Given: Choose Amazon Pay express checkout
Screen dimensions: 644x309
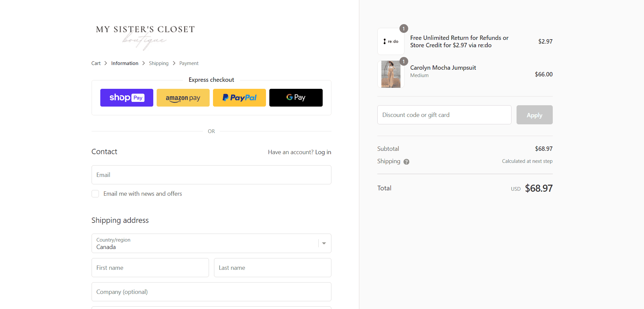Looking at the screenshot, I should click(183, 98).
